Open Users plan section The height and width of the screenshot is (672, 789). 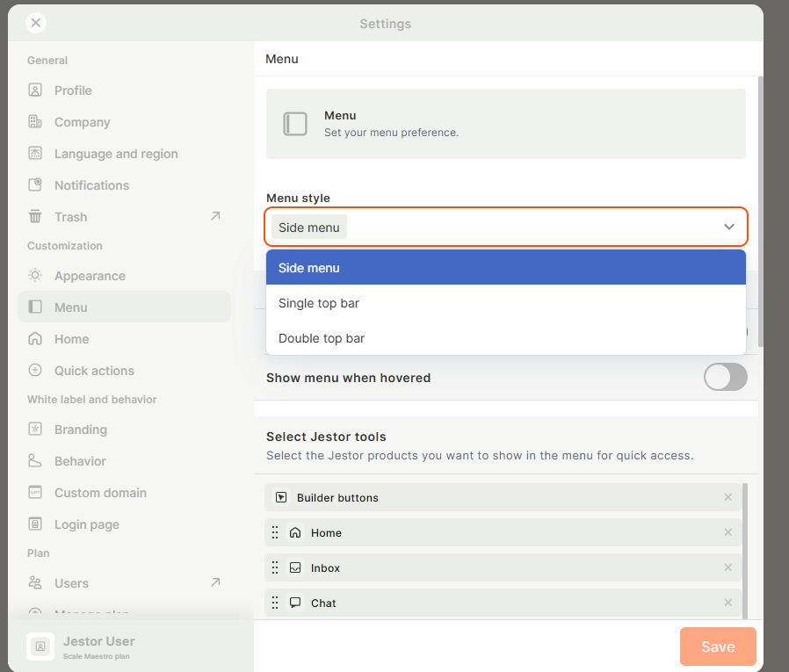124,583
